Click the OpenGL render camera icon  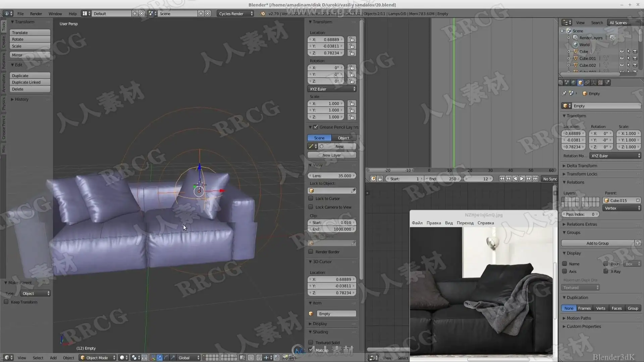point(285,358)
